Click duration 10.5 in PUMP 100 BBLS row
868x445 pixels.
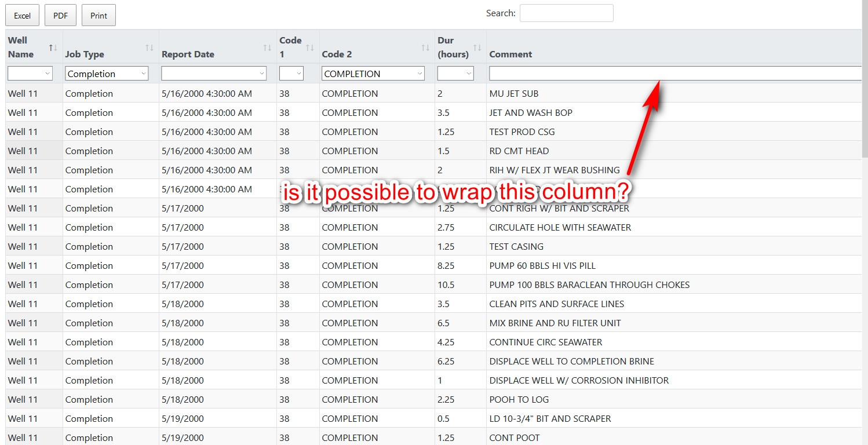pos(446,284)
